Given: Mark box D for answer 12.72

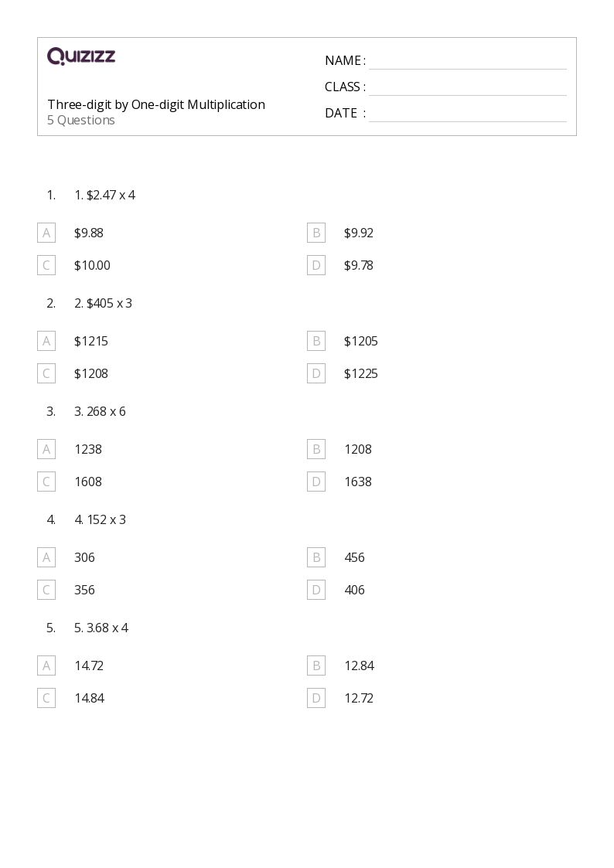Looking at the screenshot, I should (x=316, y=698).
